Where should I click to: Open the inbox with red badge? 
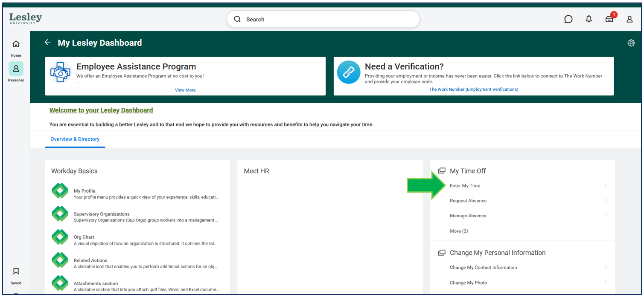pos(609,19)
